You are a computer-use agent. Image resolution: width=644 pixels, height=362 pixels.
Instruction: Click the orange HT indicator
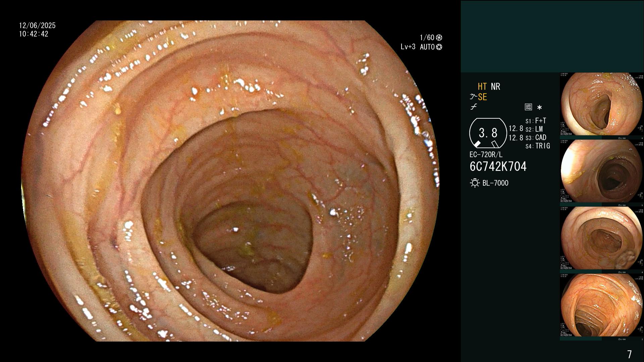482,86
